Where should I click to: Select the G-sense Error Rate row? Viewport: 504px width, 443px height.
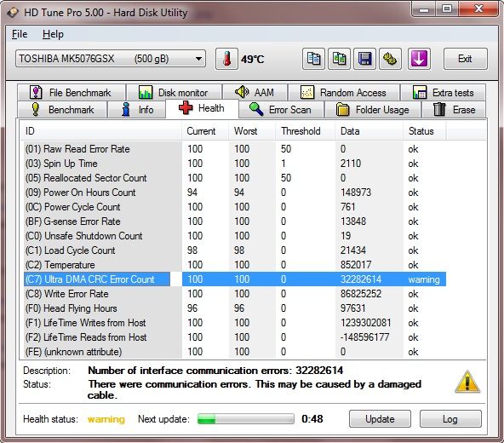pos(235,221)
